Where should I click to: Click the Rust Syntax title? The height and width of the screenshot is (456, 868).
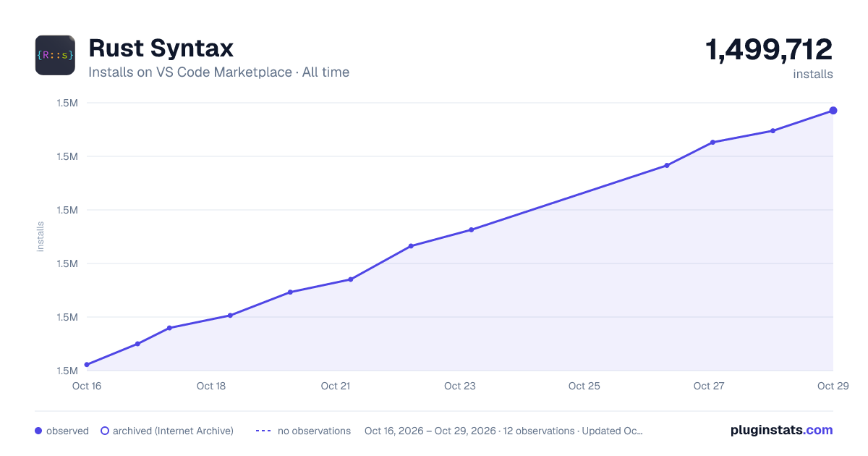pyautogui.click(x=161, y=48)
